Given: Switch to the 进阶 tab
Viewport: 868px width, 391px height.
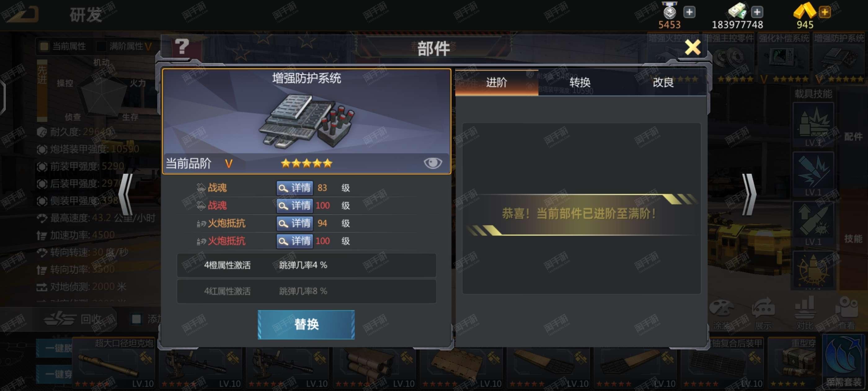Looking at the screenshot, I should point(496,82).
